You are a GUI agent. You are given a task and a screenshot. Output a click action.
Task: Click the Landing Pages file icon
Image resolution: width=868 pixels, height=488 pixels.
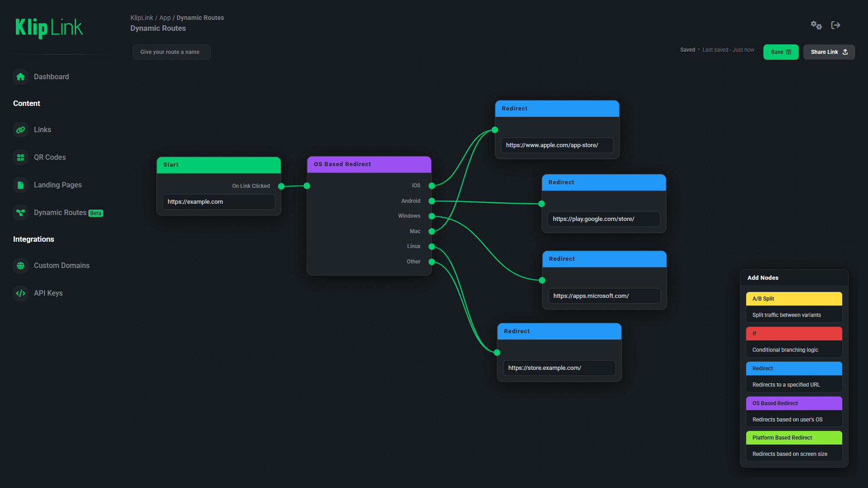[20, 185]
